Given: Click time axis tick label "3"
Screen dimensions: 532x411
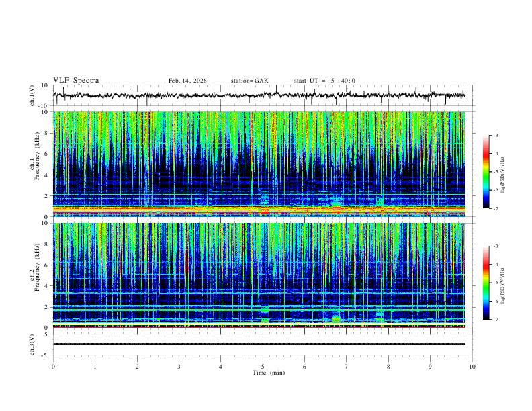Looking at the screenshot, I should [x=179, y=367].
